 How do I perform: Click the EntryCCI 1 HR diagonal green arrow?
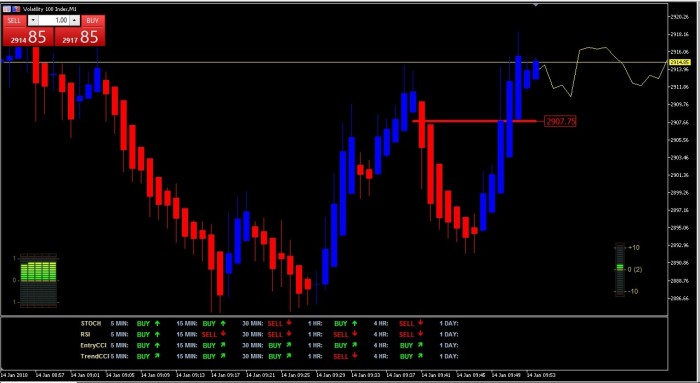pos(354,345)
